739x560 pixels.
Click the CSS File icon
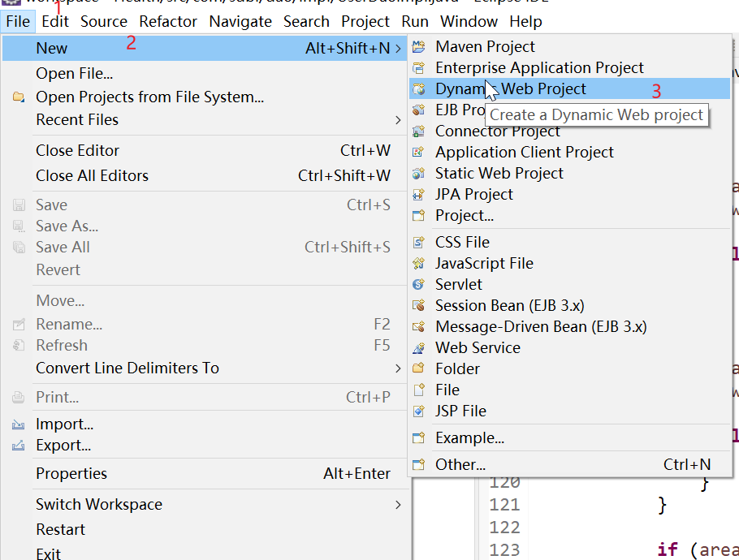(x=419, y=243)
